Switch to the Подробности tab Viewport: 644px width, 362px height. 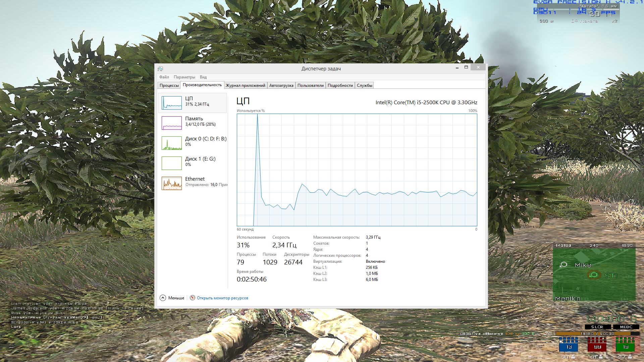(x=340, y=85)
